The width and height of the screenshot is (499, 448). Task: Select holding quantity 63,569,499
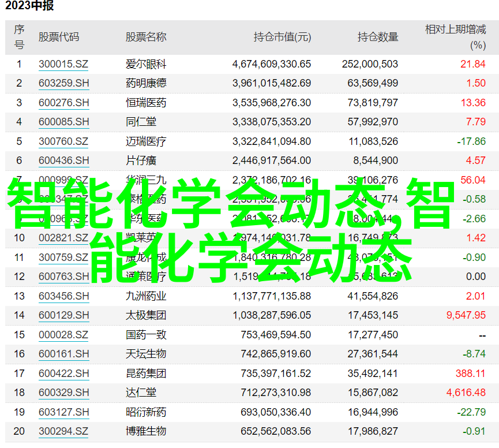point(373,84)
